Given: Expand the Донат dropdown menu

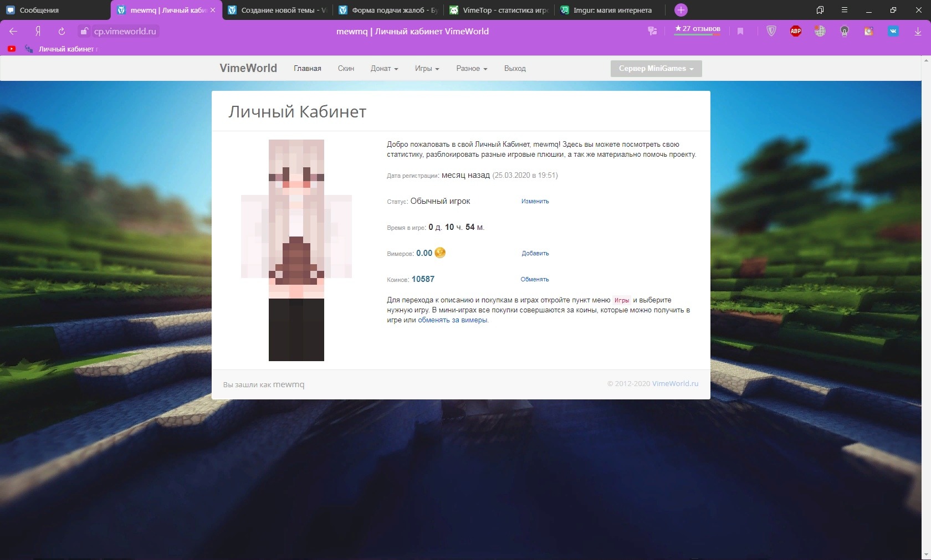Looking at the screenshot, I should pyautogui.click(x=384, y=69).
